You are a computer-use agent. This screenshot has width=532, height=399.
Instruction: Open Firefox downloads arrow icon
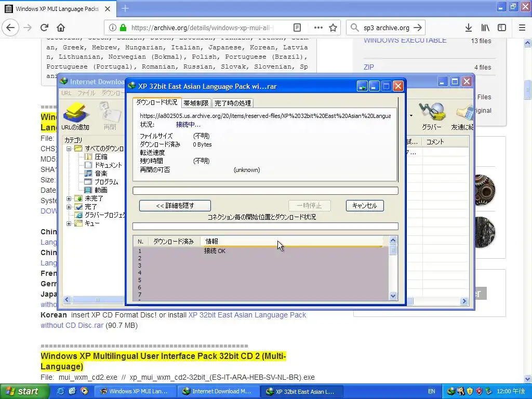pyautogui.click(x=469, y=28)
